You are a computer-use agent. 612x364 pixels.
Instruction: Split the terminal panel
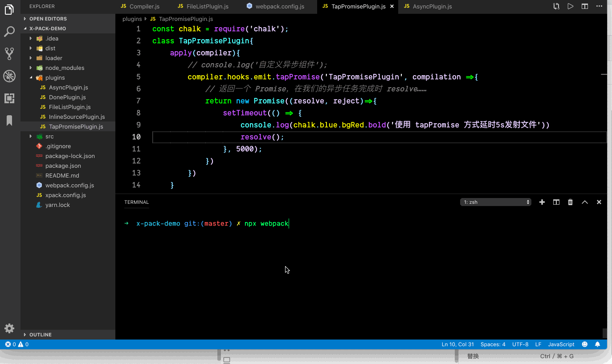click(x=556, y=202)
